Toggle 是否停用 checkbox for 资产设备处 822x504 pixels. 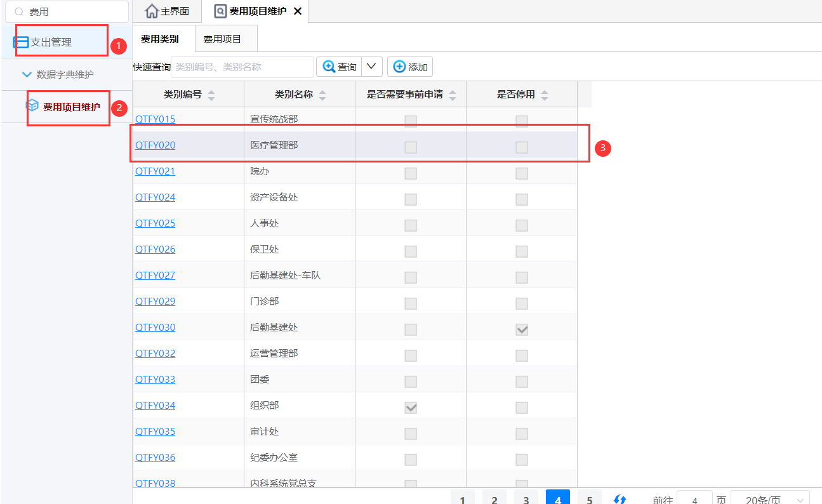tap(522, 199)
